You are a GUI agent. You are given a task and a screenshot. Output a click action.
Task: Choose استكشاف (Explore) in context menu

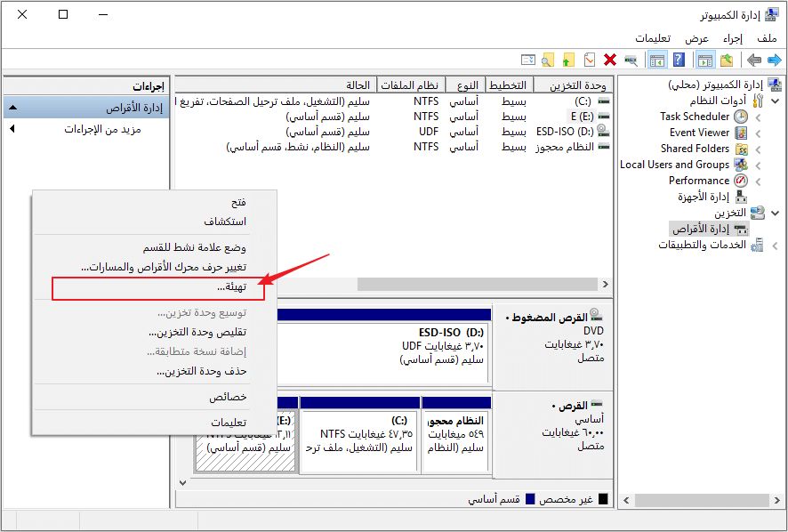156,222
